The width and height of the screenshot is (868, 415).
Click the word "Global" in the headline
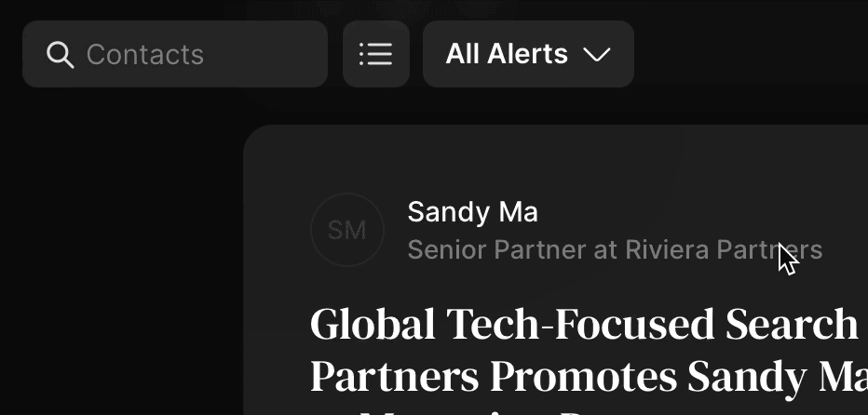373,324
